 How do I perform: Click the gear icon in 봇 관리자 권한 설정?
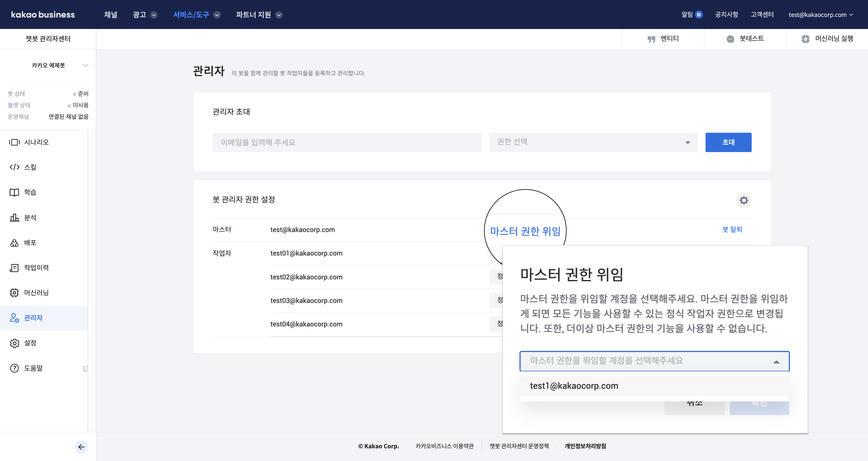click(x=744, y=200)
